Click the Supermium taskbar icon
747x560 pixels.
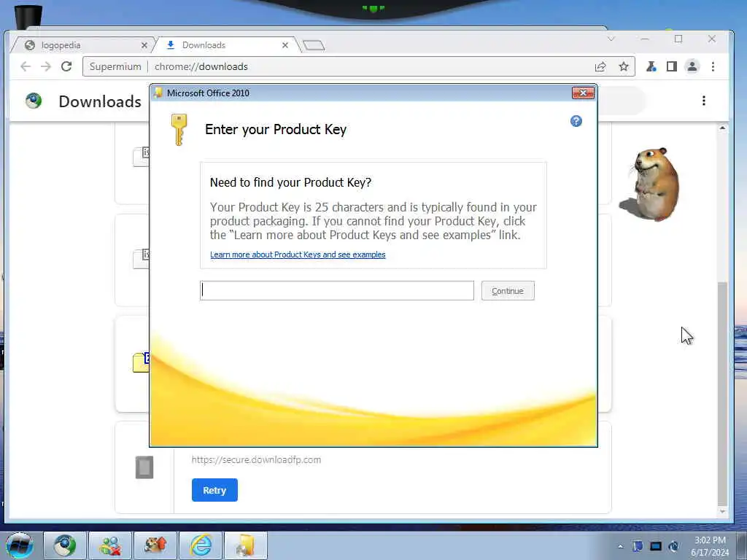point(65,545)
